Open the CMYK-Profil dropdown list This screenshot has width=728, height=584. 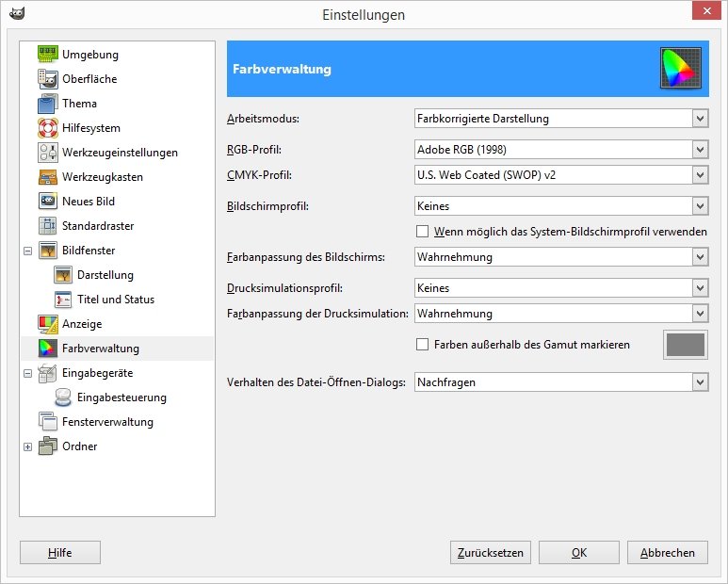pos(561,174)
